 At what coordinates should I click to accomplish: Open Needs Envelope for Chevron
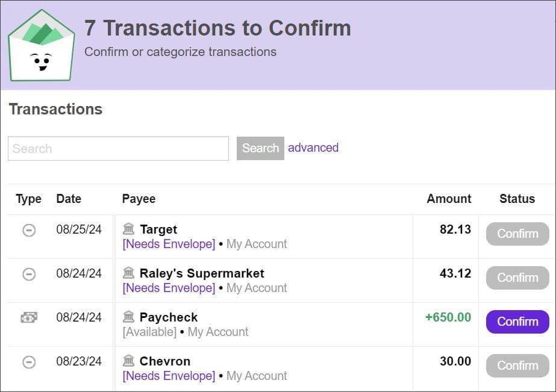169,376
